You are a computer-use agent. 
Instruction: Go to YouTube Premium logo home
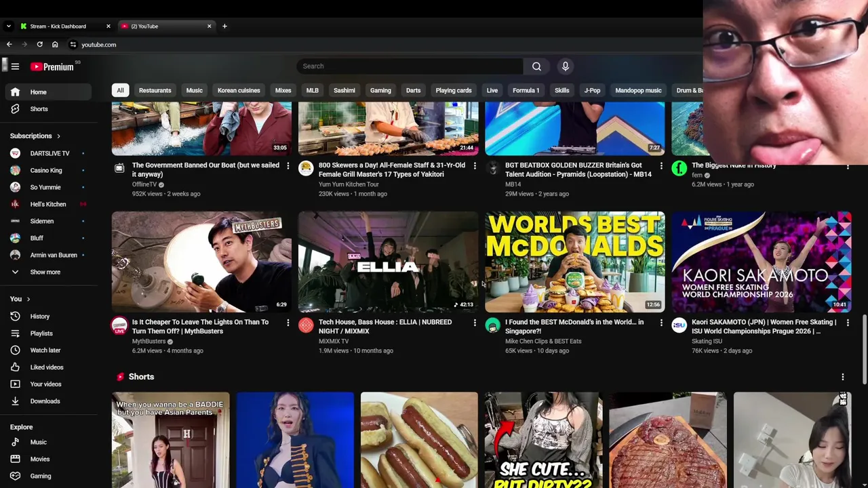tap(52, 66)
